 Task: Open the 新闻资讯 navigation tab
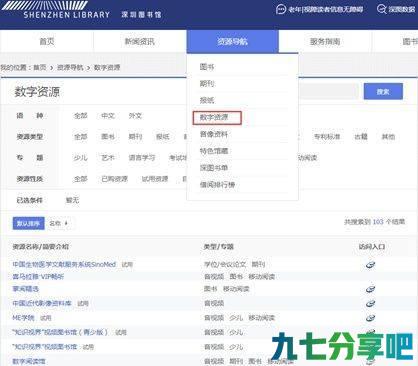click(139, 41)
